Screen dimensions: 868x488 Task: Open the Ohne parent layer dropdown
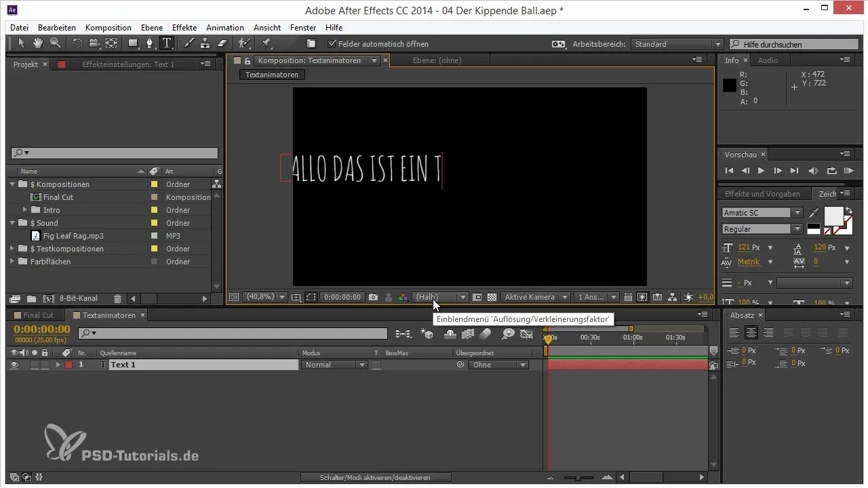[498, 365]
